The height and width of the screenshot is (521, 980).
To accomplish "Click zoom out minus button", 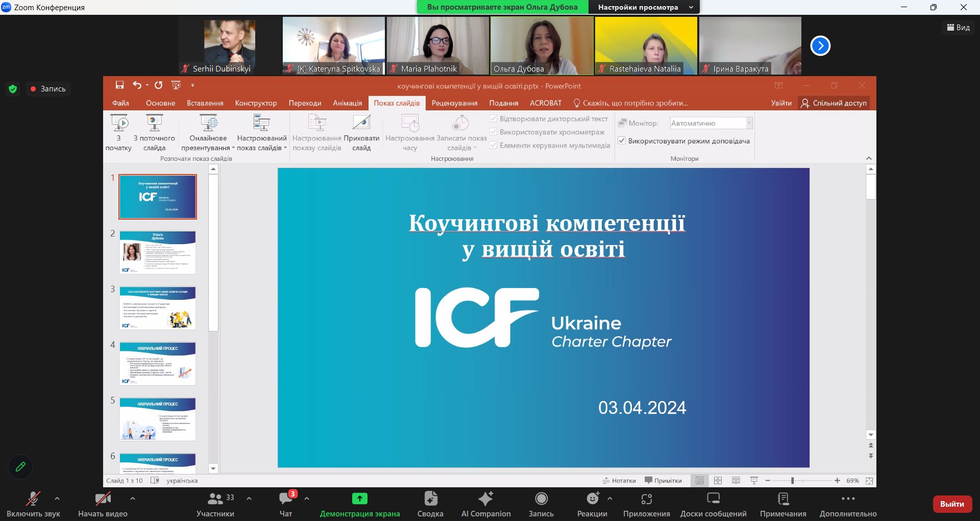I will pyautogui.click(x=768, y=481).
